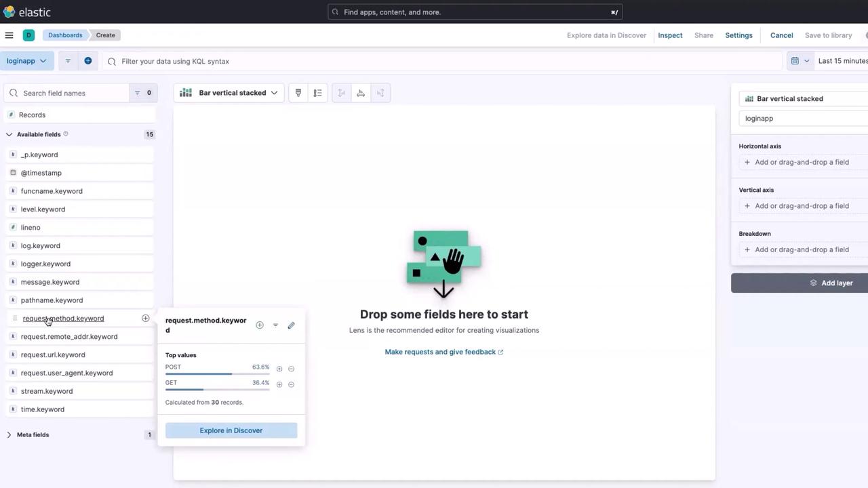The height and width of the screenshot is (488, 868).
Task: Add request.method.keyword field to workspace via plus icon
Action: pyautogui.click(x=145, y=319)
